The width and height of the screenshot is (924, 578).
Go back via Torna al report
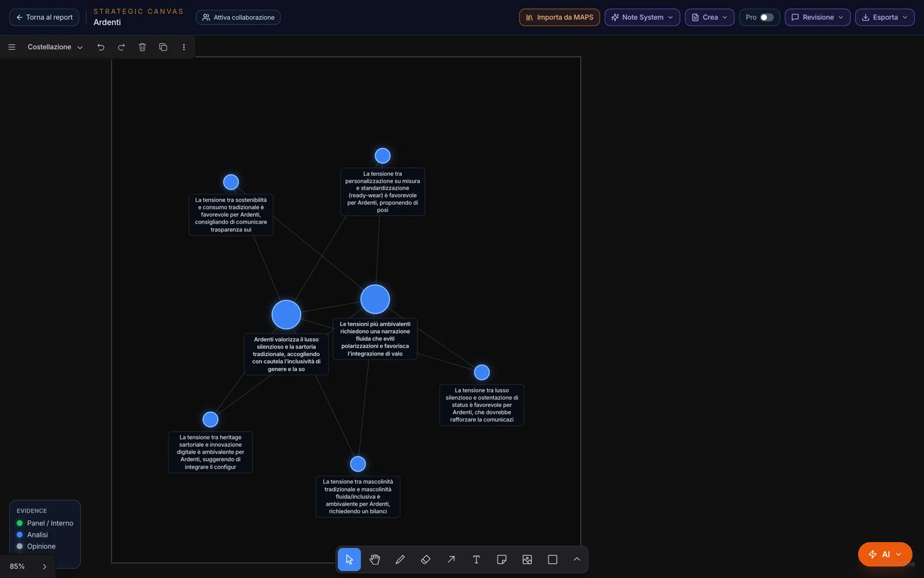(x=44, y=17)
